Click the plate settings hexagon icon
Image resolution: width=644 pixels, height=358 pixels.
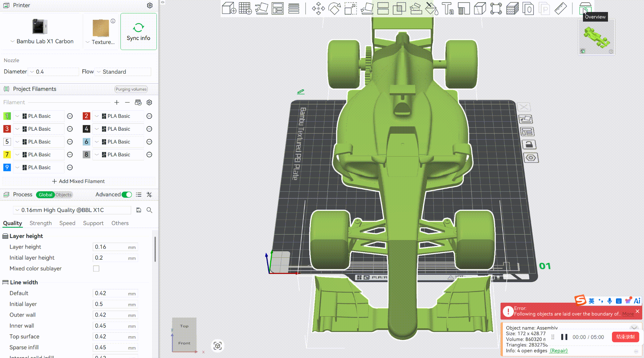pyautogui.click(x=531, y=158)
